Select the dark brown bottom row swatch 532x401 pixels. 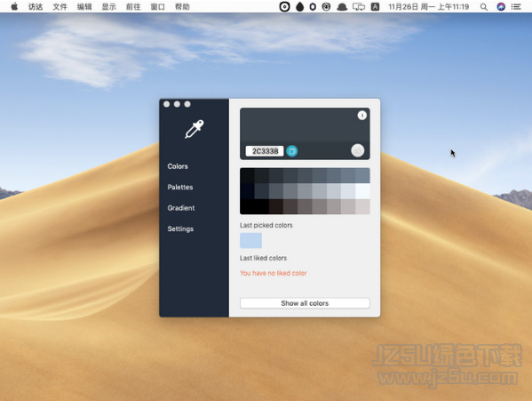click(276, 207)
